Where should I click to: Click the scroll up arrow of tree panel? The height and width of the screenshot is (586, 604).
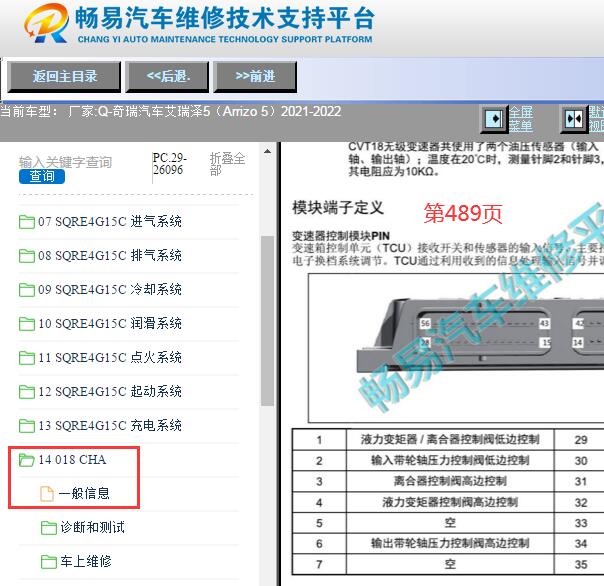(267, 151)
